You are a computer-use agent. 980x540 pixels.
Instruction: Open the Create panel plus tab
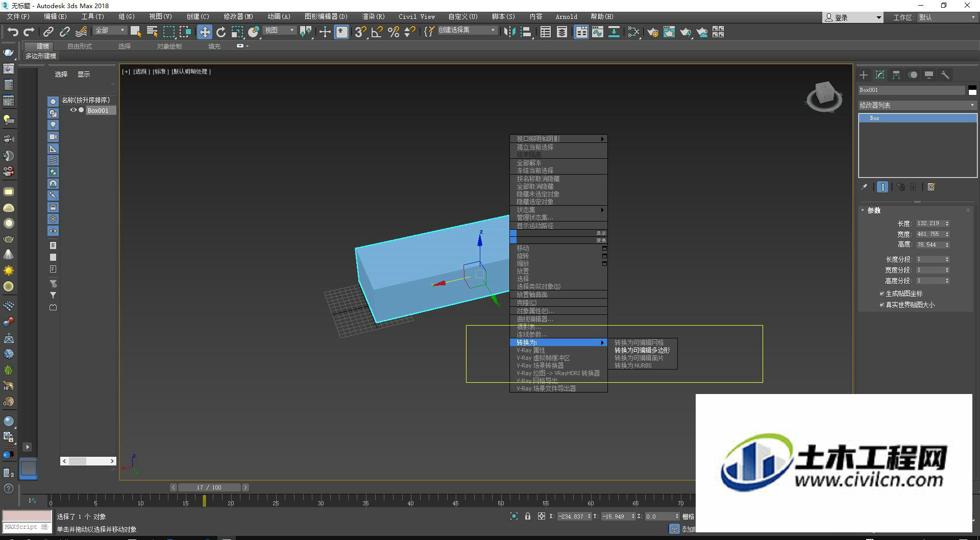tap(864, 75)
